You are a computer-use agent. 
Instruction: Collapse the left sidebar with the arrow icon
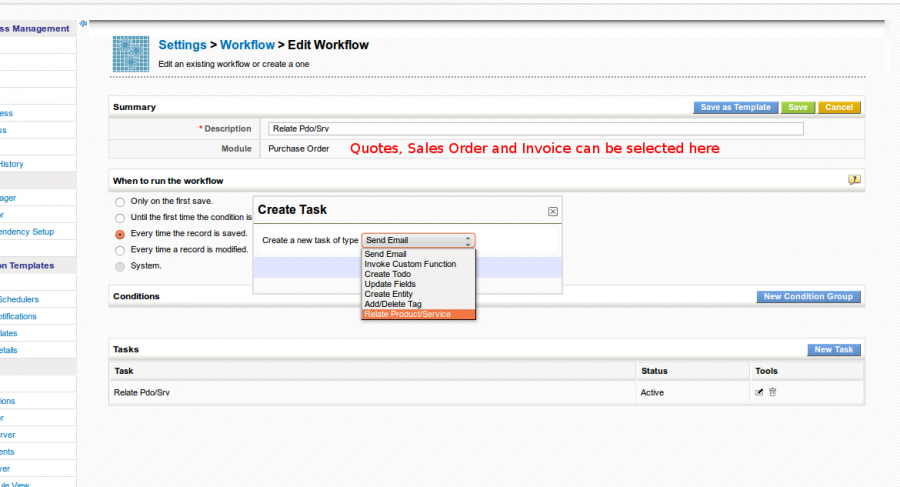(83, 23)
